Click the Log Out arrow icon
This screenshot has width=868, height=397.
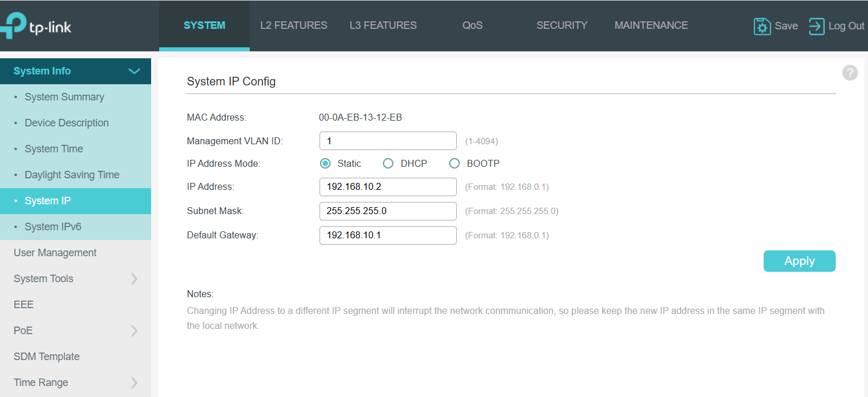(816, 26)
